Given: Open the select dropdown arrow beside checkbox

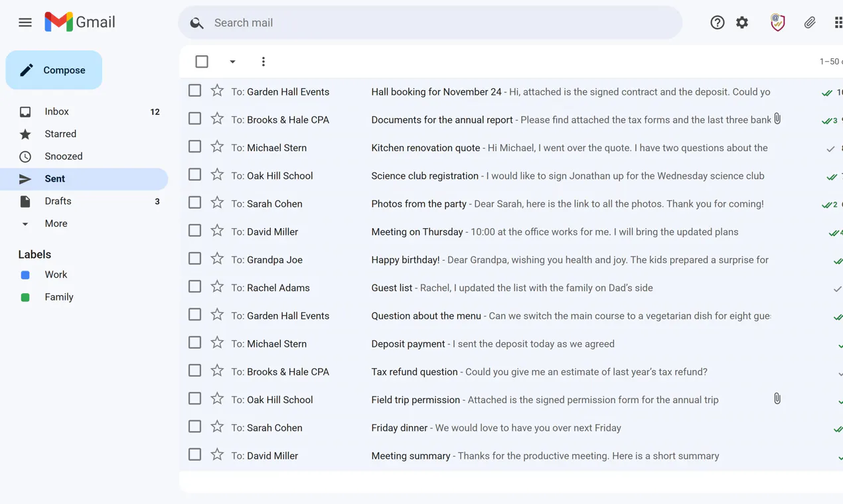Looking at the screenshot, I should [x=232, y=62].
